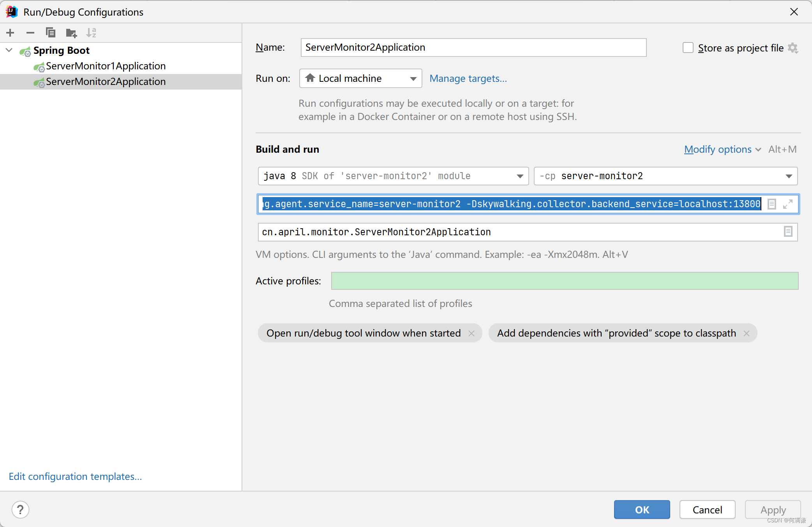The image size is (812, 527).
Task: Click the Remove Configuration minus icon
Action: (x=30, y=33)
